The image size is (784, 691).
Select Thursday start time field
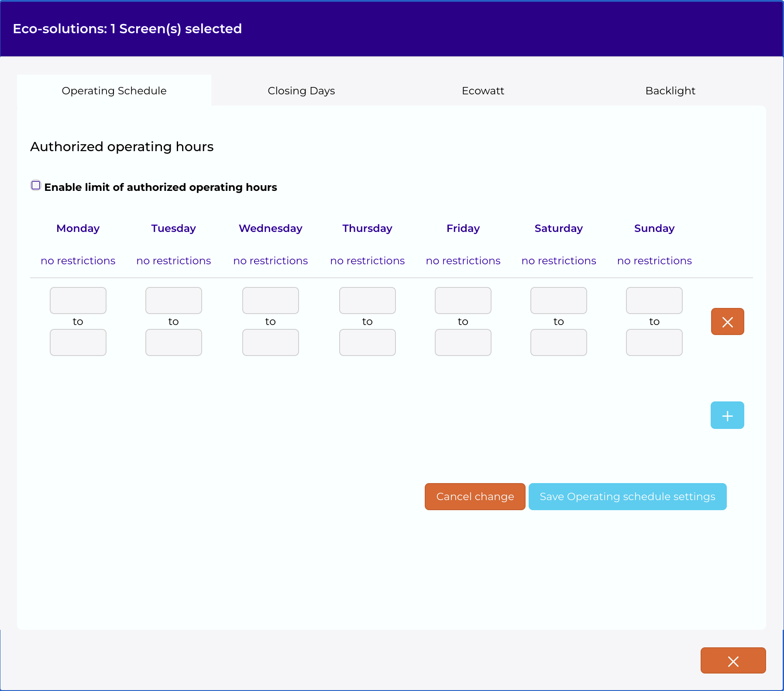click(368, 301)
